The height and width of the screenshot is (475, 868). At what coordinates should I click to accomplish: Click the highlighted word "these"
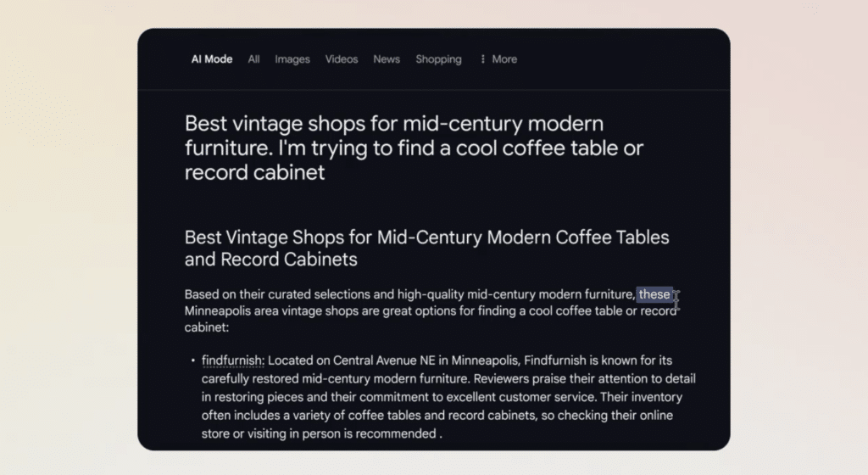tap(654, 294)
